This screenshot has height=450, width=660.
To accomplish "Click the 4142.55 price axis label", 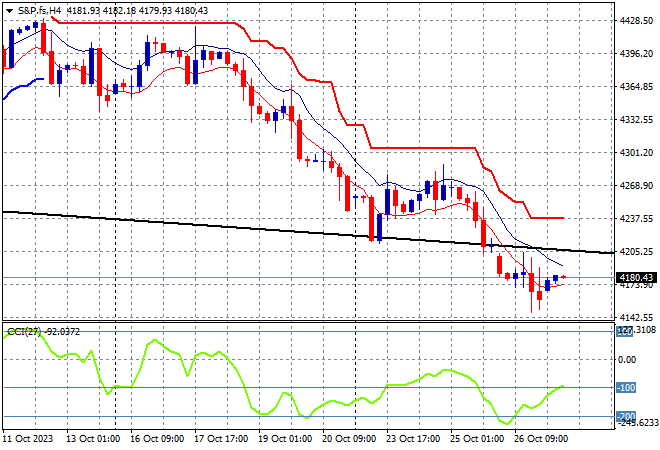I will [636, 317].
